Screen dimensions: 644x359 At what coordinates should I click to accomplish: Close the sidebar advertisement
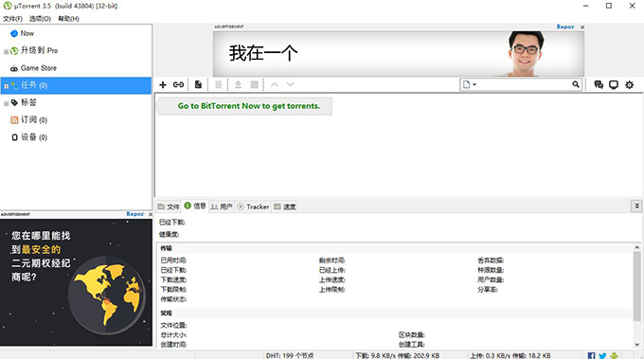click(150, 214)
